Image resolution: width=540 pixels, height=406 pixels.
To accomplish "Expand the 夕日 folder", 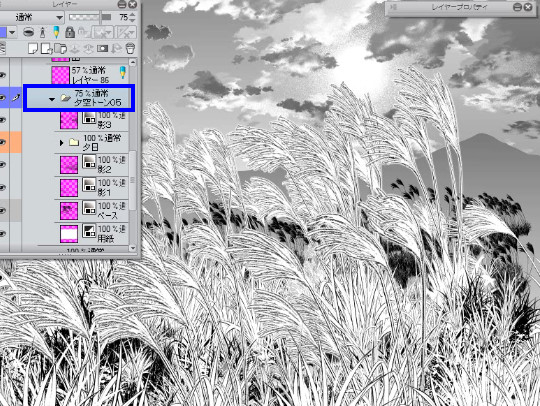I will 61,143.
